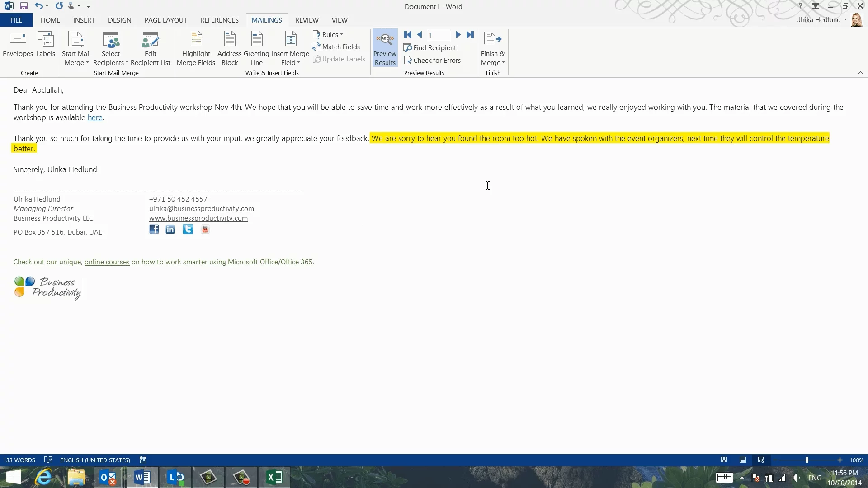Click the online courses link
The height and width of the screenshot is (488, 868).
107,262
